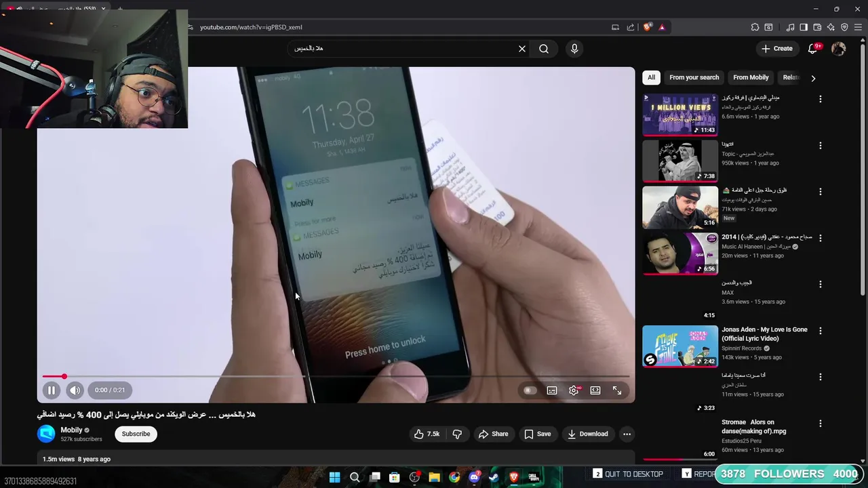Viewport: 868px width, 488px height.
Task: Select From your search chip
Action: tap(694, 77)
